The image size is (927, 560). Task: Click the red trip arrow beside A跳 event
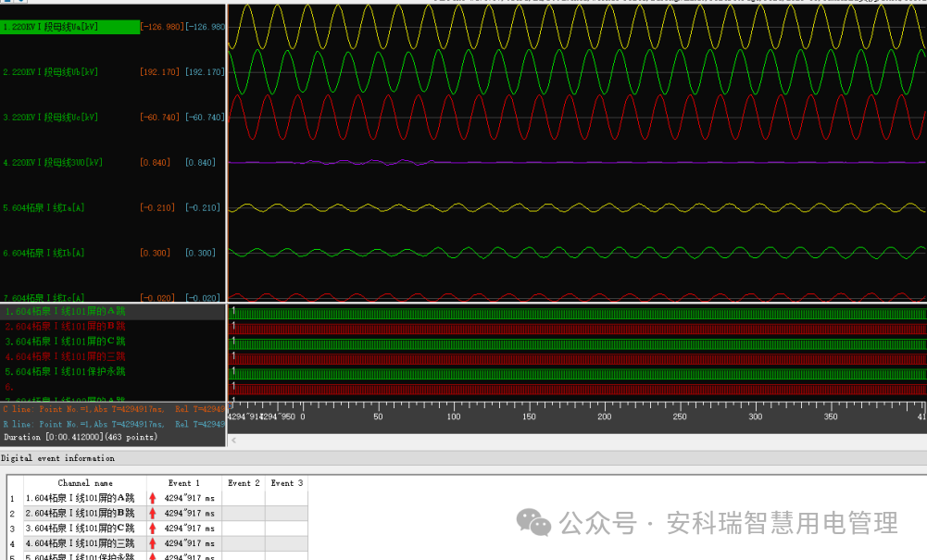[x=152, y=500]
